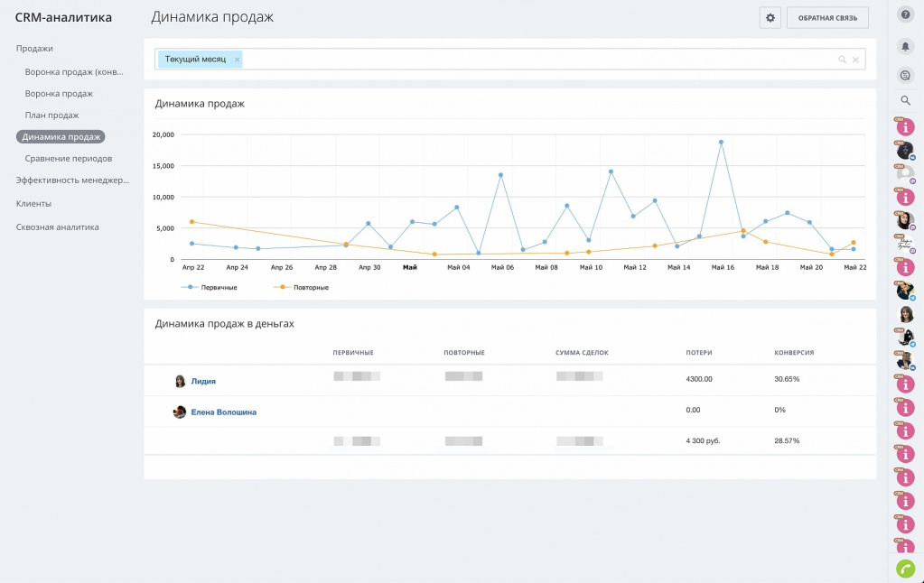Click the help question mark icon
The width and height of the screenshot is (924, 583).
coord(905,15)
